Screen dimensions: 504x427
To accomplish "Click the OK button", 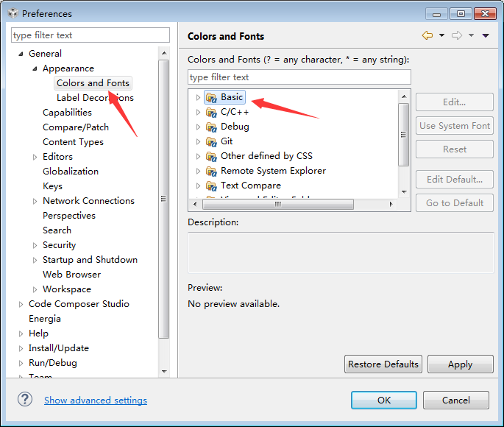I will tap(384, 400).
